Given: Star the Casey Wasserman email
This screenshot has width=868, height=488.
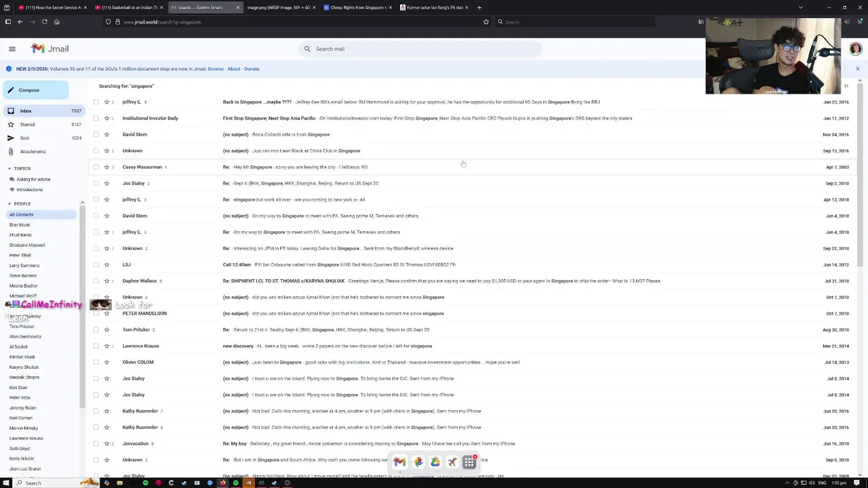Looking at the screenshot, I should [x=106, y=167].
